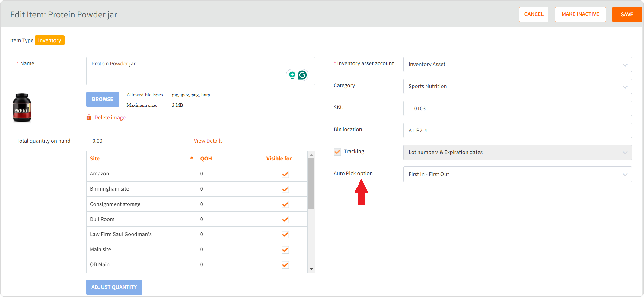644x297 pixels.
Task: Sort by the QOH column header
Action: (230, 159)
